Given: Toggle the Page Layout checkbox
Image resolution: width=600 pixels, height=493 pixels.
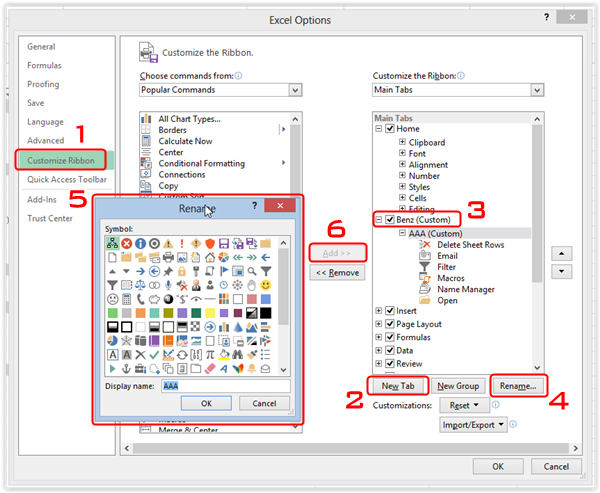Looking at the screenshot, I should [390, 324].
